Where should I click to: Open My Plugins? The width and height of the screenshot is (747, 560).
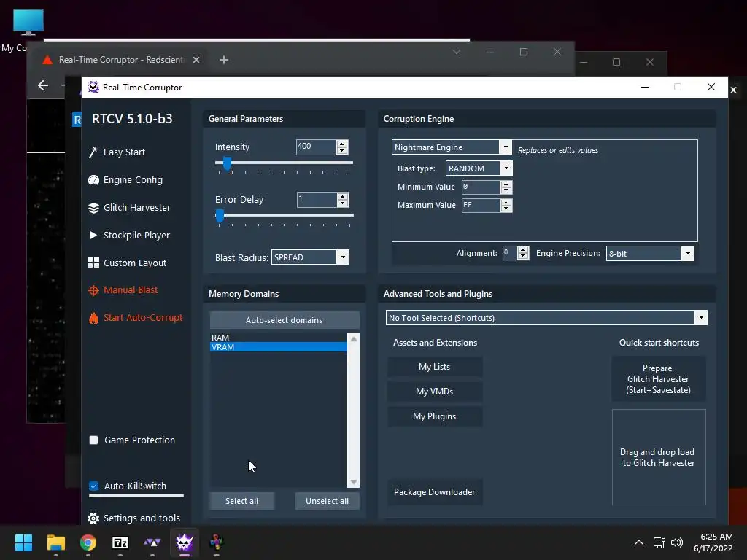(x=435, y=416)
